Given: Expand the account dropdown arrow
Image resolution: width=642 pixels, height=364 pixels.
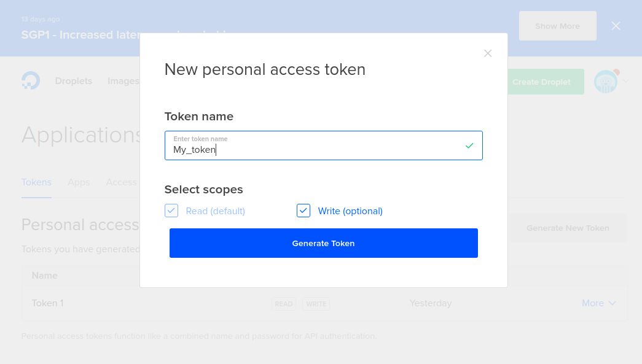Looking at the screenshot, I should (626, 81).
